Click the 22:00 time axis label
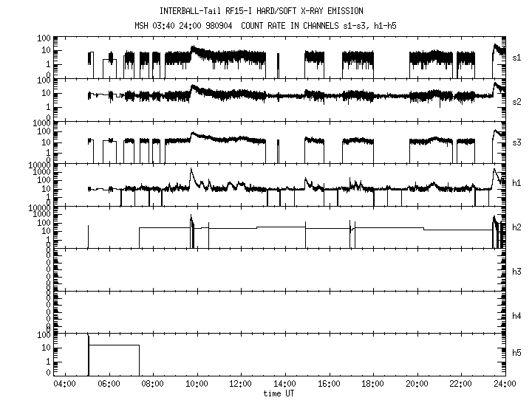The width and height of the screenshot is (532, 406). tap(461, 384)
